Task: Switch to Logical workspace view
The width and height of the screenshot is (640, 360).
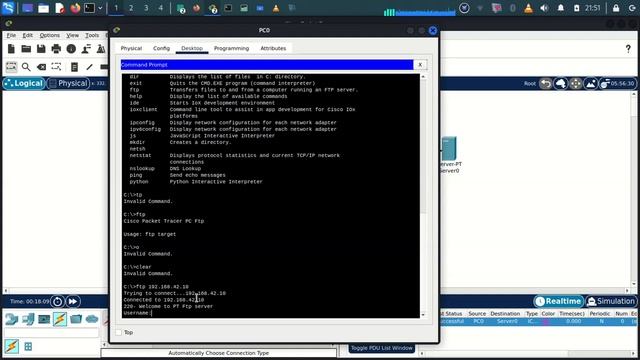Action: pyautogui.click(x=24, y=84)
